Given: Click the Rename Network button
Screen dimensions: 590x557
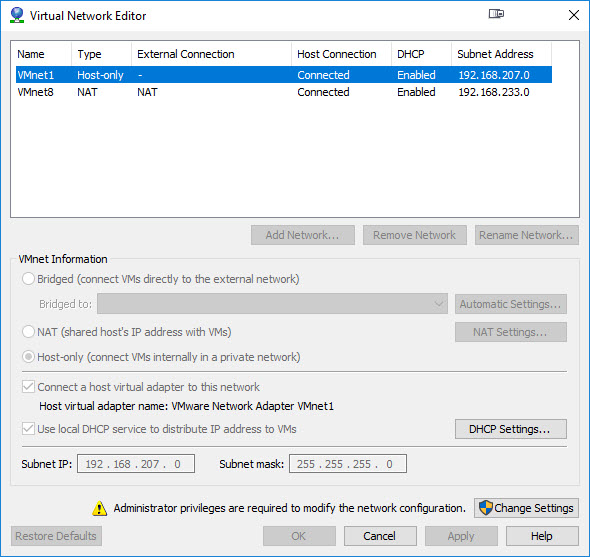Looking at the screenshot, I should (x=526, y=235).
